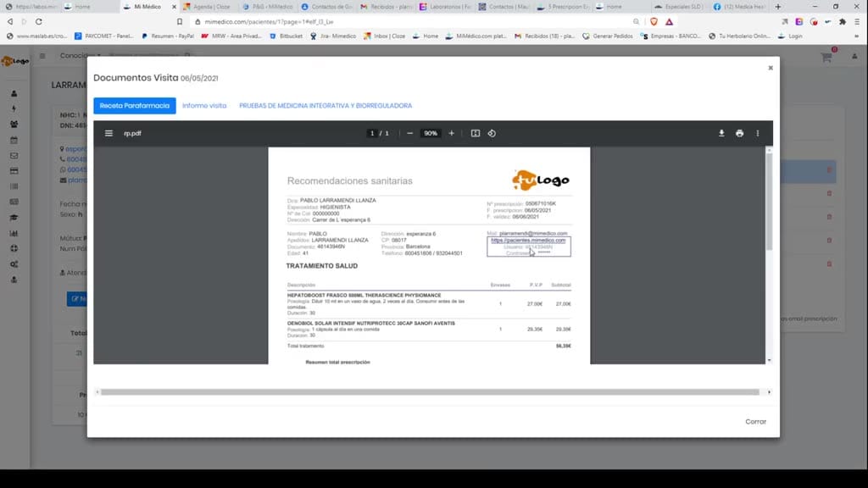Print the PDF prescription
Screen dimensions: 868x488
pyautogui.click(x=739, y=133)
